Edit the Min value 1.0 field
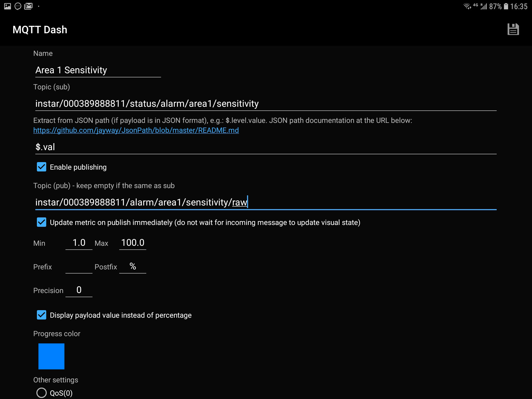This screenshot has width=532, height=399. (x=79, y=243)
